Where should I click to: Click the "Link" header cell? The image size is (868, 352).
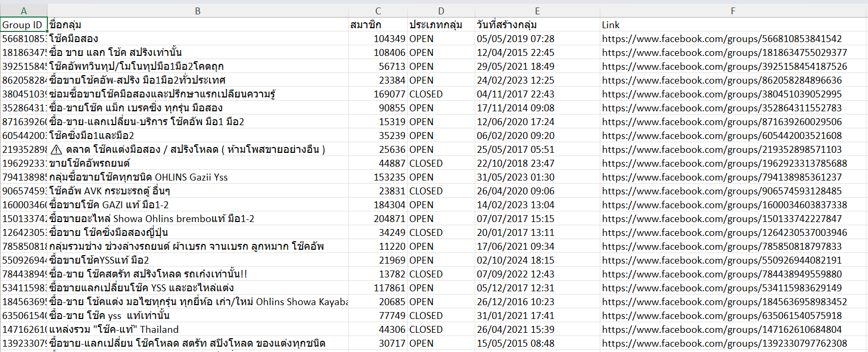(610, 25)
